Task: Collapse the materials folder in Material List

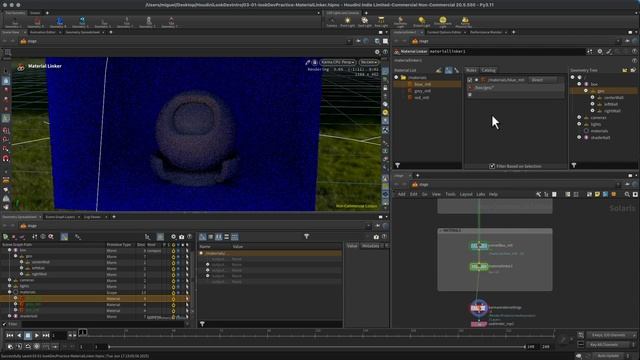Action: point(396,78)
